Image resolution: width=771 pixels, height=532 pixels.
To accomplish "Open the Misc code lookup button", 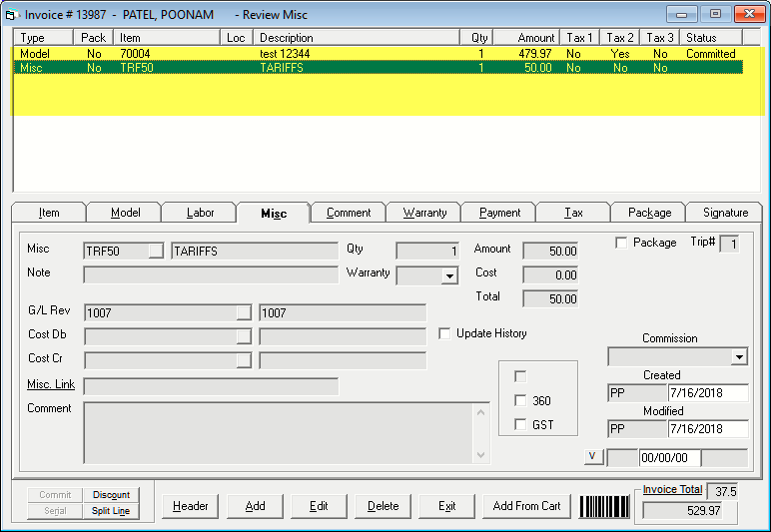I will pos(156,251).
